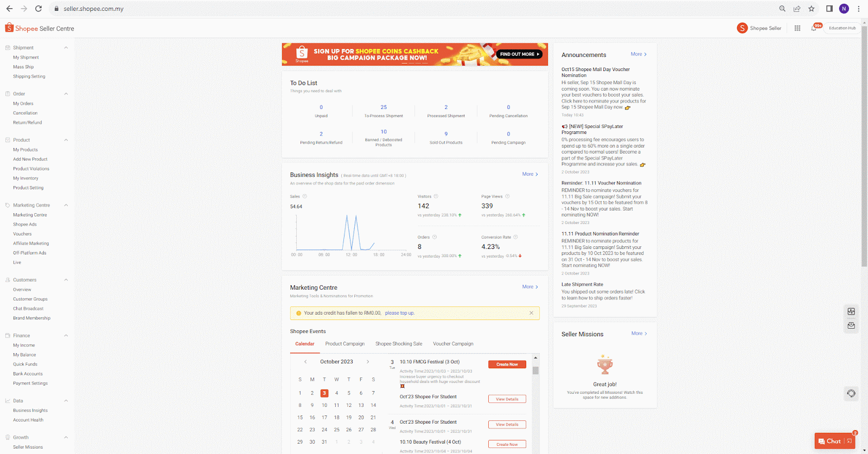
Task: Go to next month in calendar
Action: (368, 362)
